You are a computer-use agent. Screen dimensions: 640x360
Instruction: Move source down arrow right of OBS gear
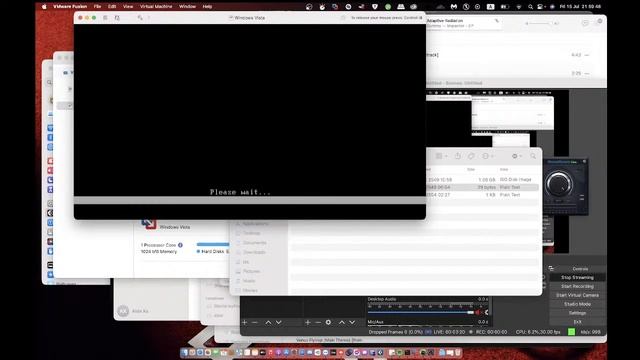[x=352, y=322]
